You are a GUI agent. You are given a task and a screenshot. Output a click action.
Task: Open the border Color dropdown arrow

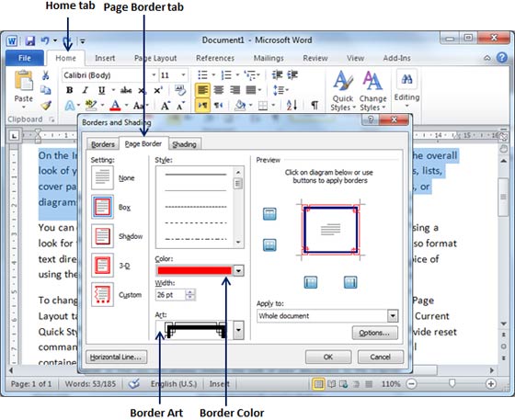click(238, 271)
